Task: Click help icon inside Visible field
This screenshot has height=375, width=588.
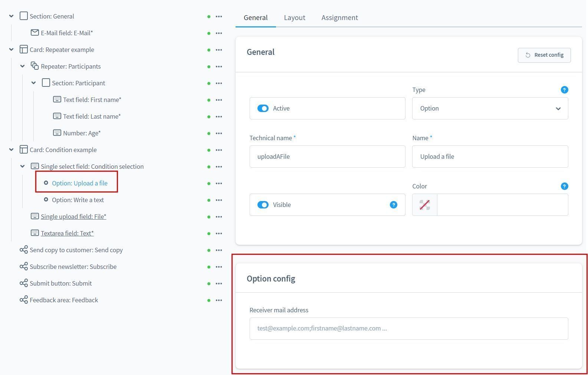Action: [x=393, y=205]
